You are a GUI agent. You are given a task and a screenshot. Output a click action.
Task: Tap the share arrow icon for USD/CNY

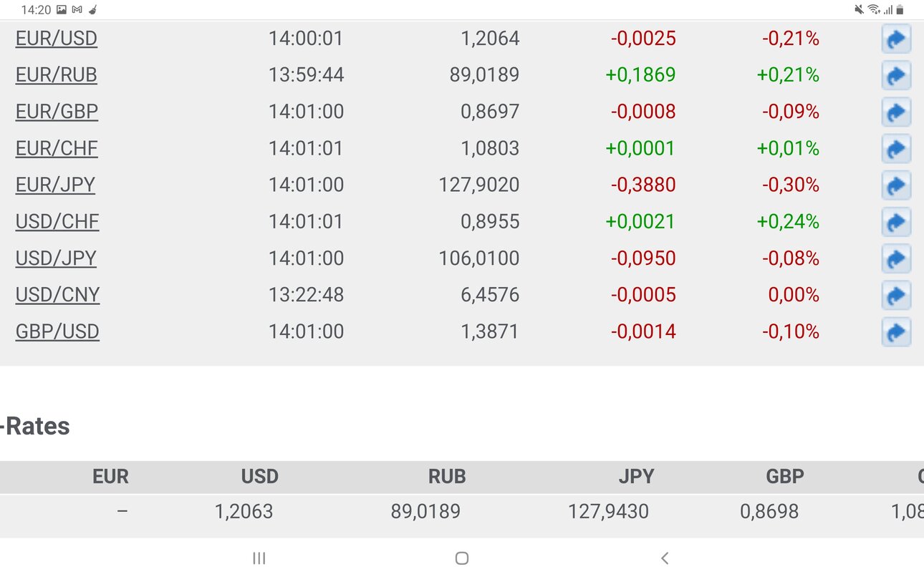coord(896,295)
